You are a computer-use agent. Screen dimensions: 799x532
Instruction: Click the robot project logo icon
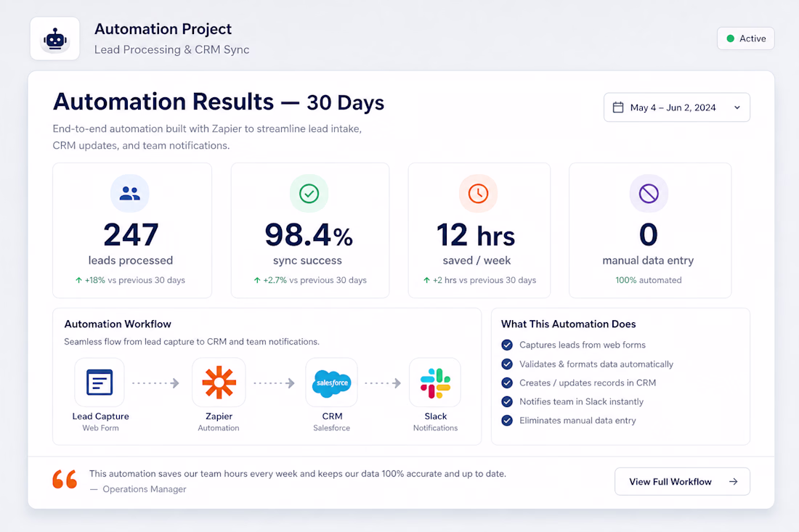point(55,38)
